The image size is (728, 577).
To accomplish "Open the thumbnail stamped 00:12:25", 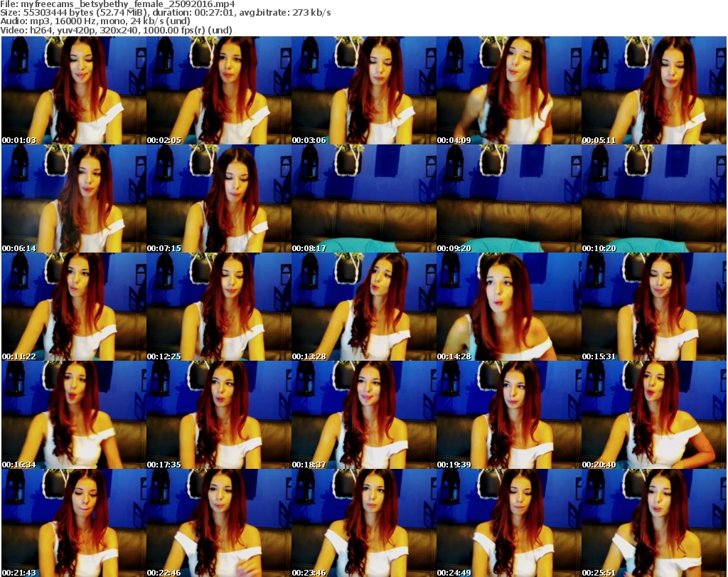I will point(219,307).
